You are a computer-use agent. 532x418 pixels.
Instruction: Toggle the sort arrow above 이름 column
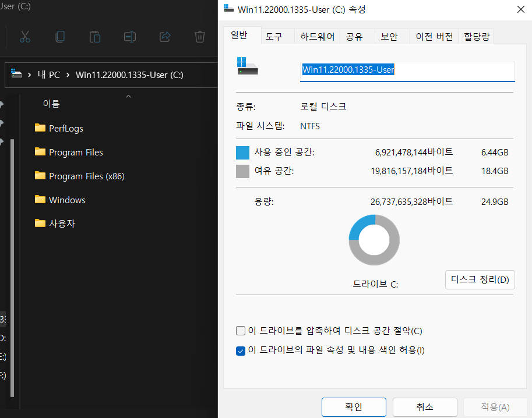pyautogui.click(x=128, y=97)
